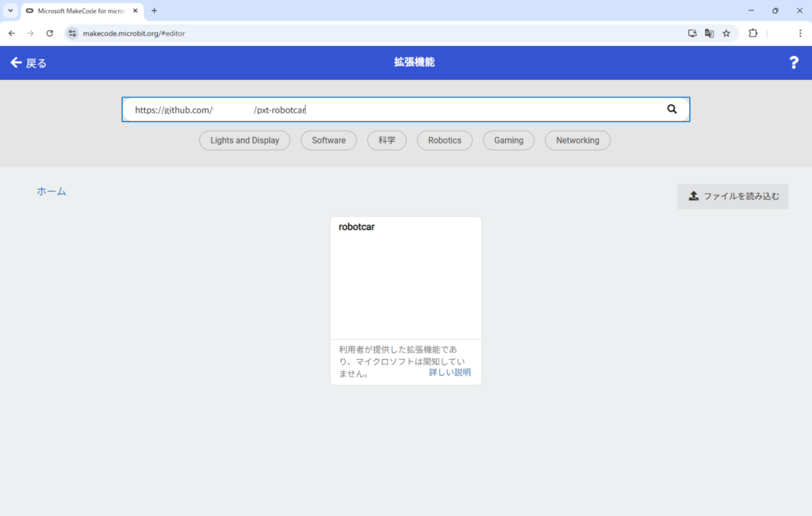Click translate page icon

tap(709, 33)
